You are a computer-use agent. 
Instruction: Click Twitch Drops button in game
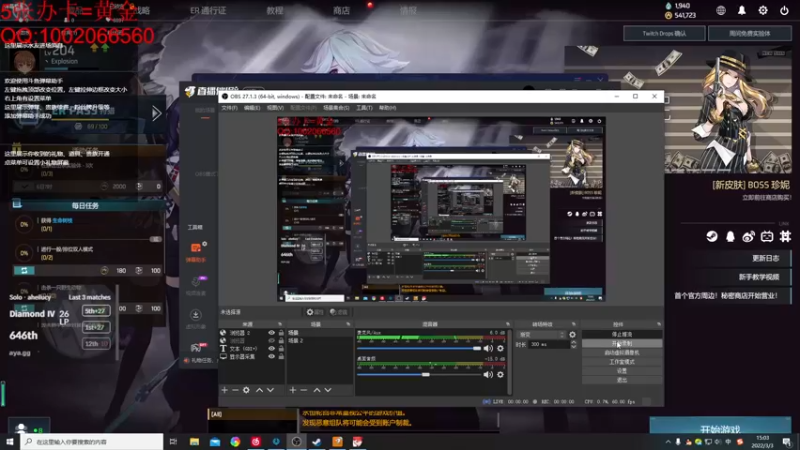(x=664, y=34)
